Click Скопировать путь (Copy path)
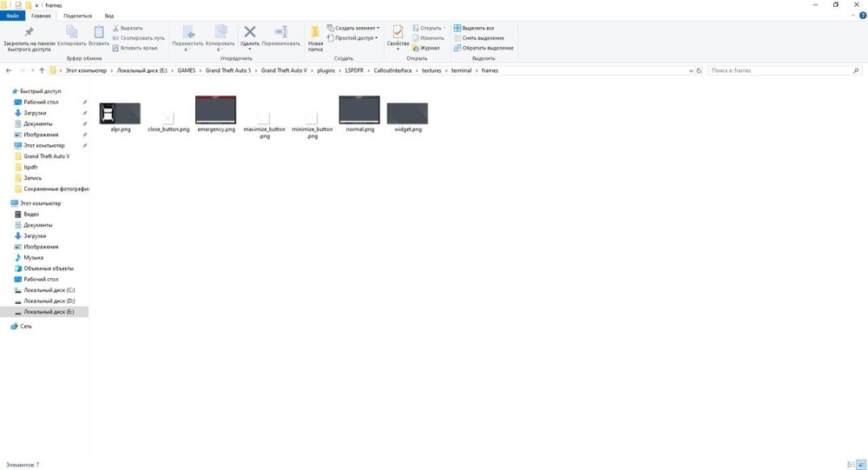The image size is (868, 470). pyautogui.click(x=138, y=37)
